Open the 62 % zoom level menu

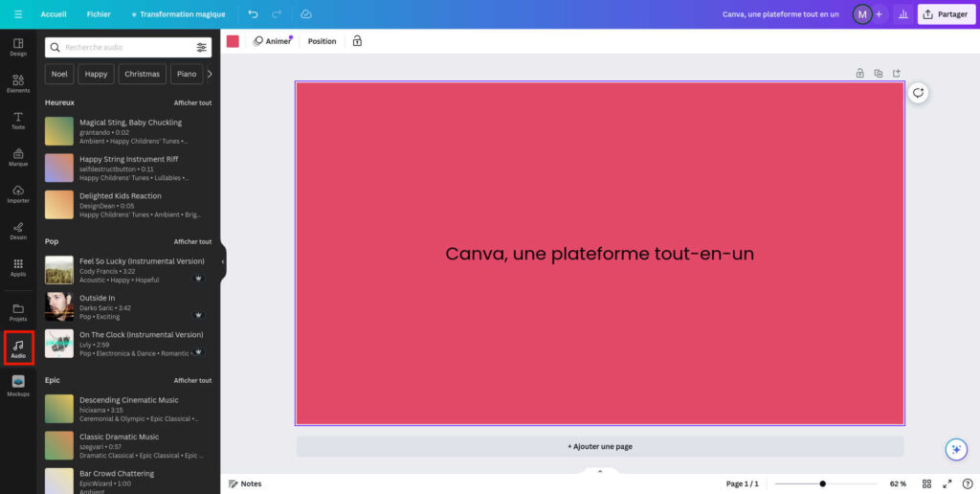click(x=898, y=483)
